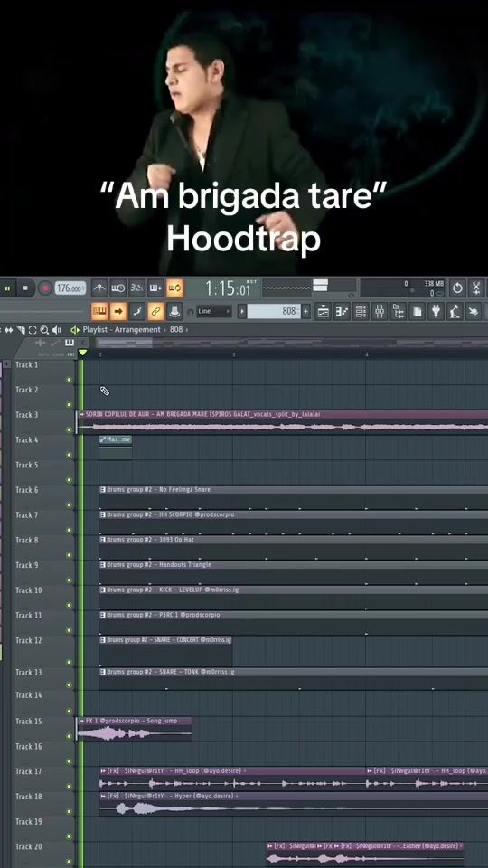Viewport: 488px width, 868px height.
Task: Select the Song jump audio clip
Action: (x=134, y=729)
